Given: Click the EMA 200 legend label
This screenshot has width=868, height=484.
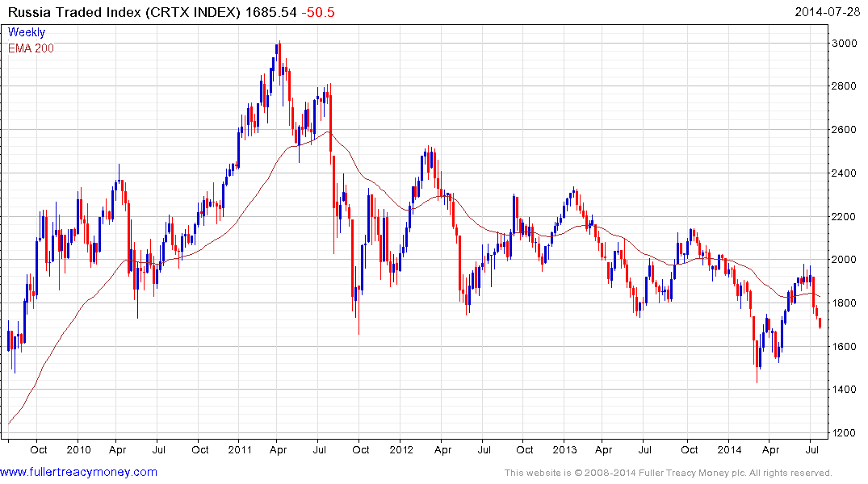Looking at the screenshot, I should tap(31, 48).
